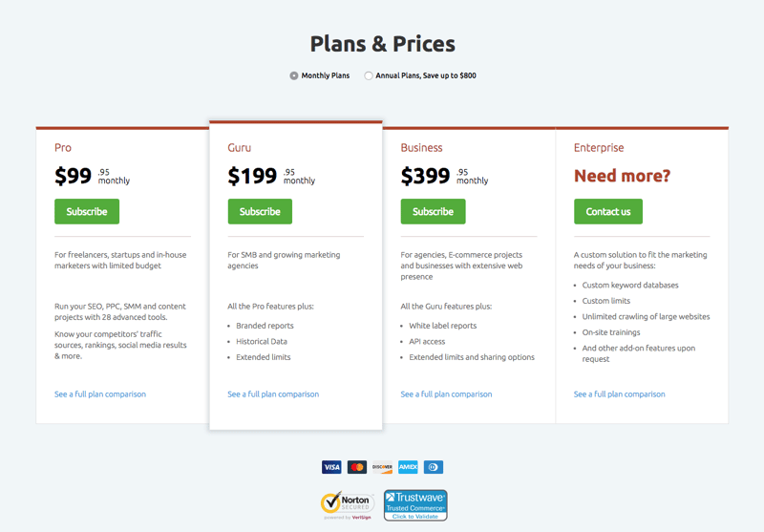This screenshot has height=532, width=764.
Task: Click the Discover card icon
Action: (x=383, y=467)
